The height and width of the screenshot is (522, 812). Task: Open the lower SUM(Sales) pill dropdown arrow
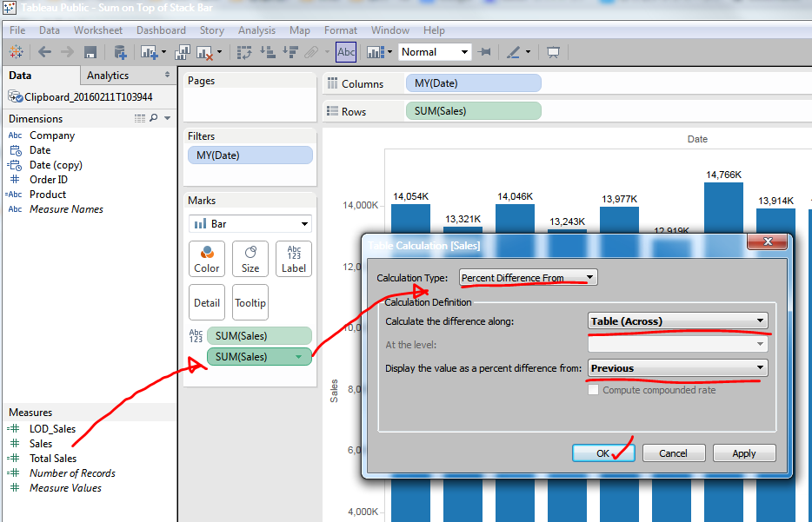298,357
